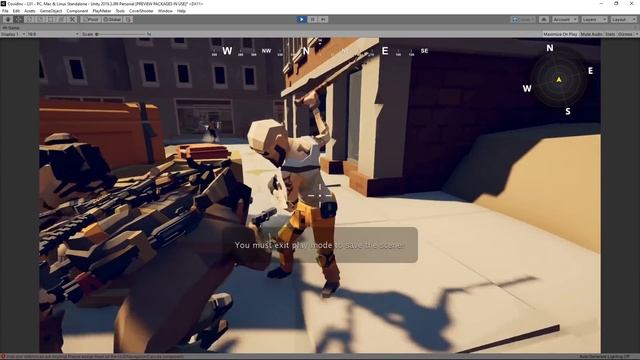Toggle Pivot handle position
The image size is (640, 360).
click(90, 19)
